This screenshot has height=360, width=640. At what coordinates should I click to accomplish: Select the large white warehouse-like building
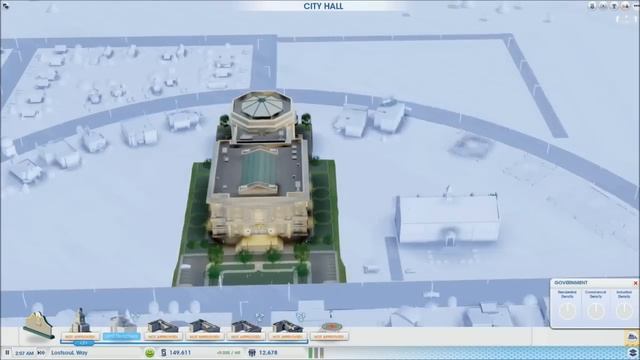point(448,219)
